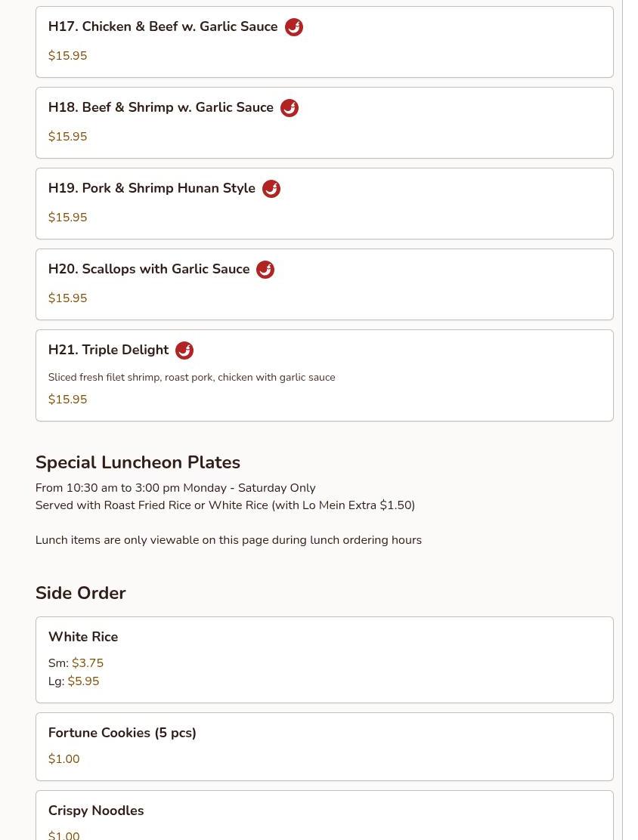Click White Rice large price $5.95

(83, 681)
